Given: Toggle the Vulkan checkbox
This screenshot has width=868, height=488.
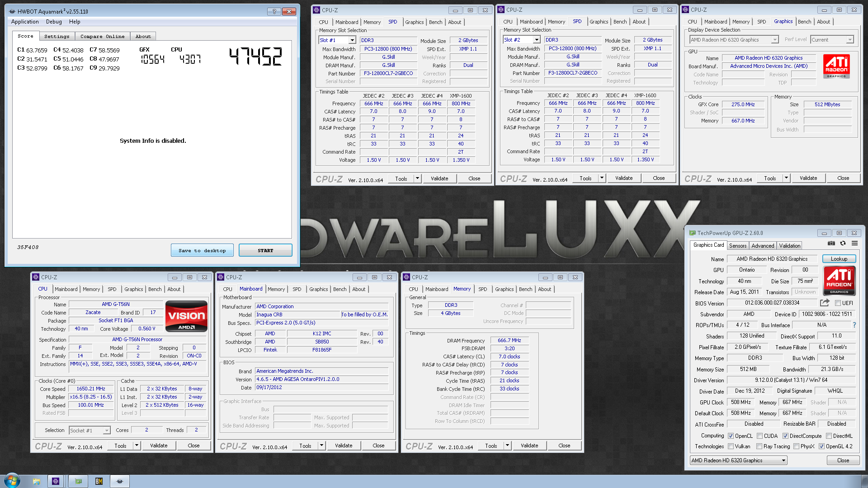Looking at the screenshot, I should point(731,446).
